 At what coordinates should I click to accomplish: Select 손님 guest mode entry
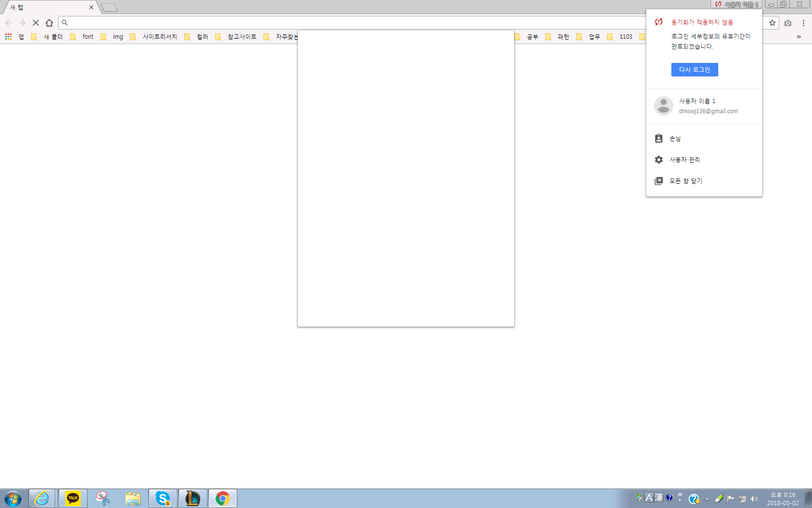675,139
